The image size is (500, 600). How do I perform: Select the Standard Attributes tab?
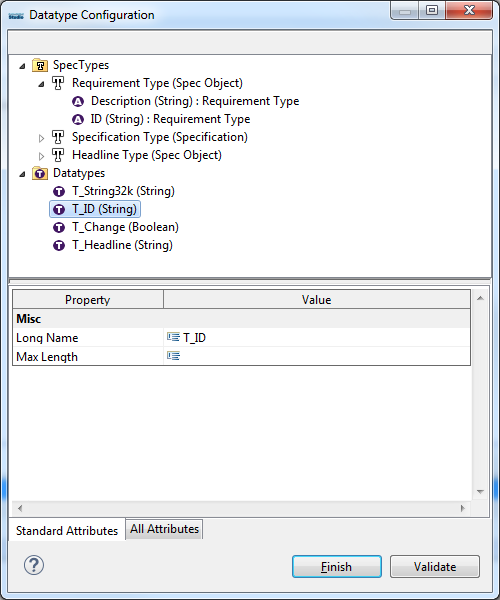[x=67, y=531]
